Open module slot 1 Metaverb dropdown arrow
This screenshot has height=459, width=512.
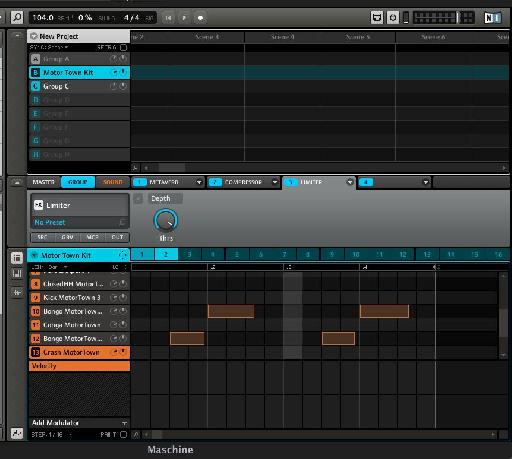(x=199, y=182)
